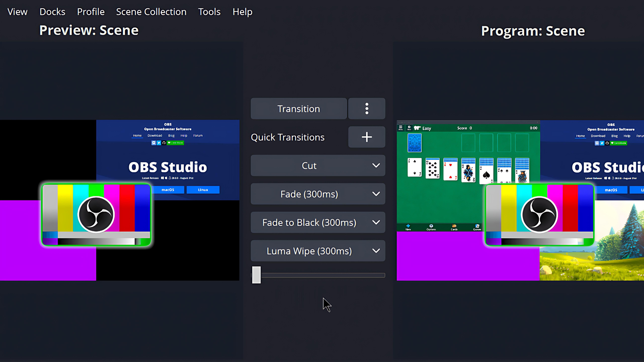Screen dimensions: 644x362
Task: Click the green Contribute button in Program website
Action: [x=618, y=143]
